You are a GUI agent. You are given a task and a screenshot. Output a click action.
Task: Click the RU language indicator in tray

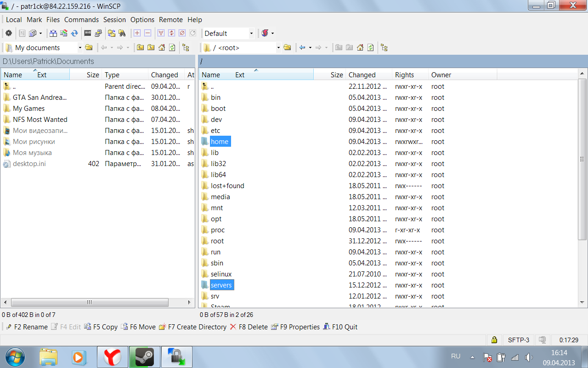point(456,356)
